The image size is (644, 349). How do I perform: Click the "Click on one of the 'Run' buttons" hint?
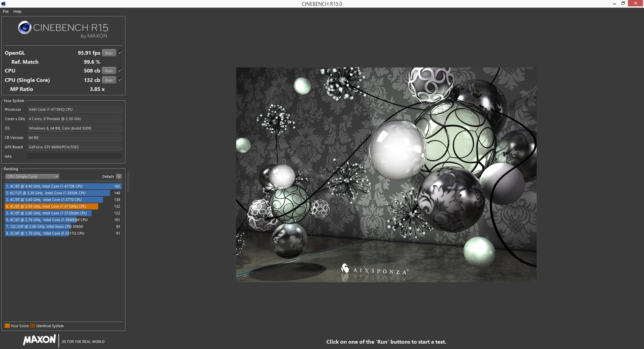pos(386,342)
